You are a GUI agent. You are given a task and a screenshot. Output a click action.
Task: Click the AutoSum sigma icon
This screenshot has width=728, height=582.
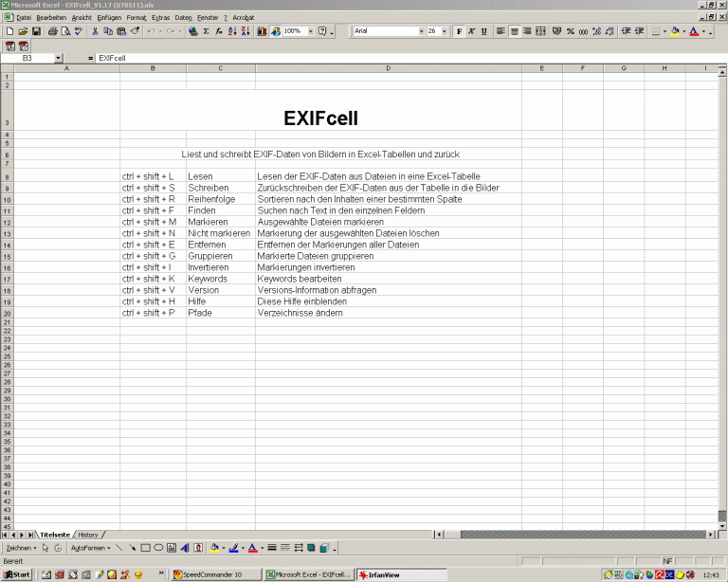pos(206,31)
